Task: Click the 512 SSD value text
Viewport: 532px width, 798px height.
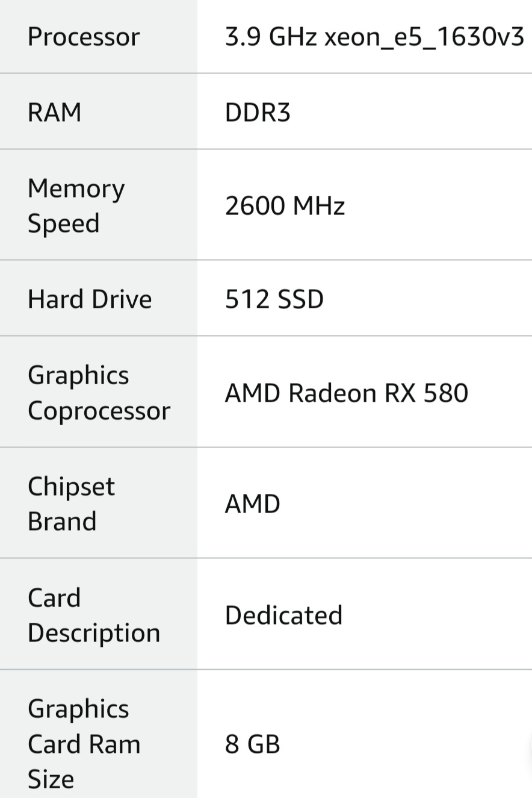Action: 274,299
